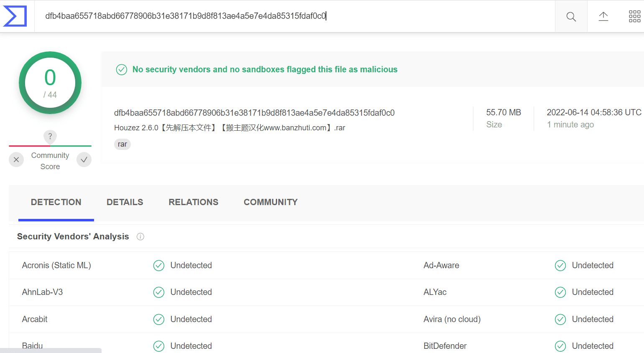
Task: Click the 0/44 detection score circle
Action: coord(50,83)
